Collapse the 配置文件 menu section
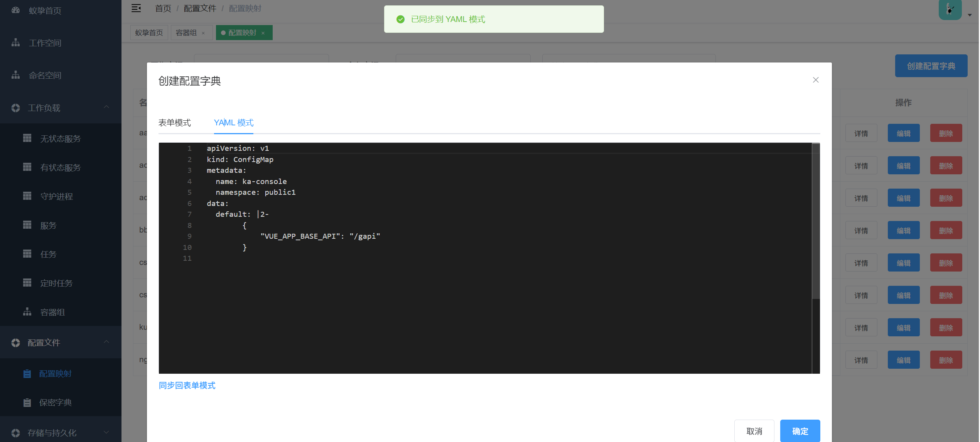 point(106,342)
